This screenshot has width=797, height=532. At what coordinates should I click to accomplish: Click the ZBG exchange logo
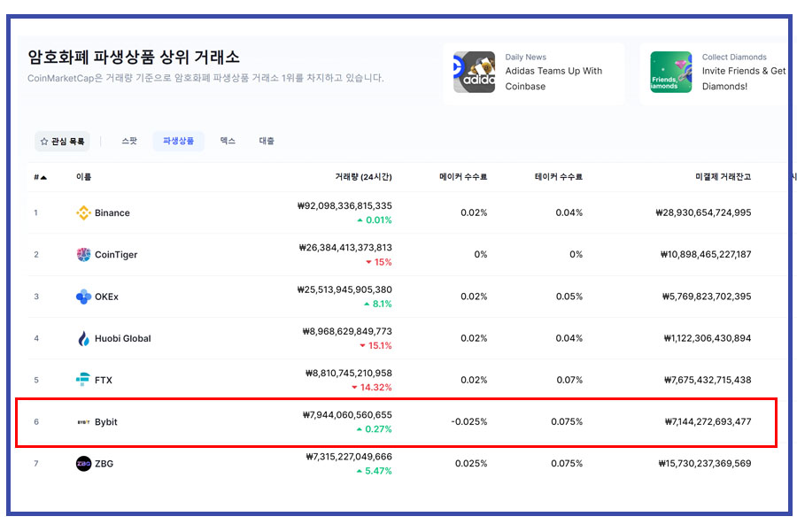83,464
